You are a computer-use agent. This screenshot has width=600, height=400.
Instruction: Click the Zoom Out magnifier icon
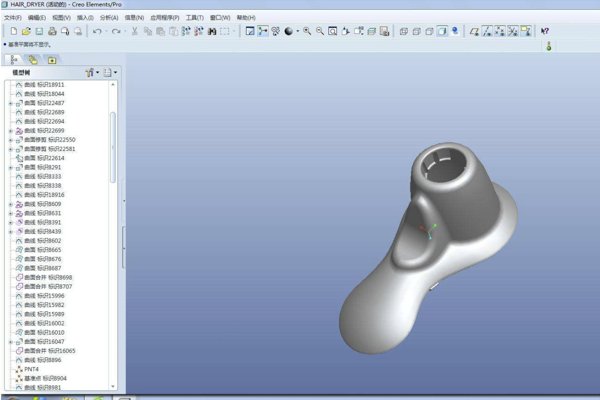coord(319,32)
